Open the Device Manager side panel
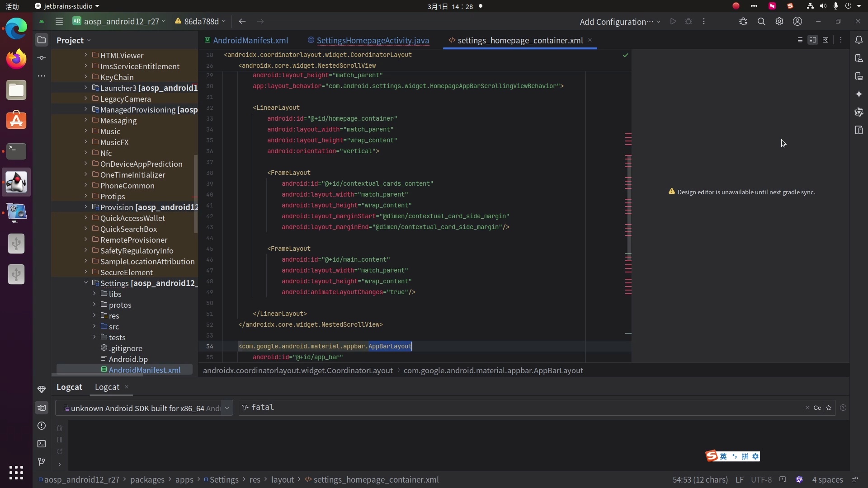868x488 pixels. 859,58
